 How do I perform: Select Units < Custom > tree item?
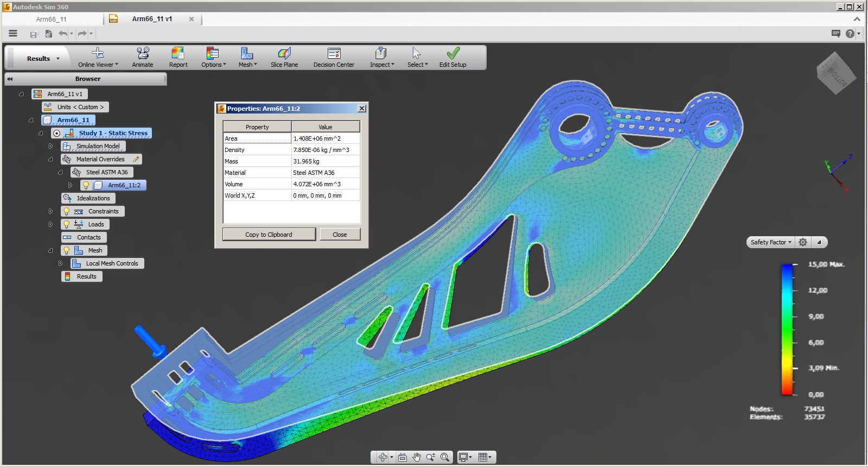75,107
